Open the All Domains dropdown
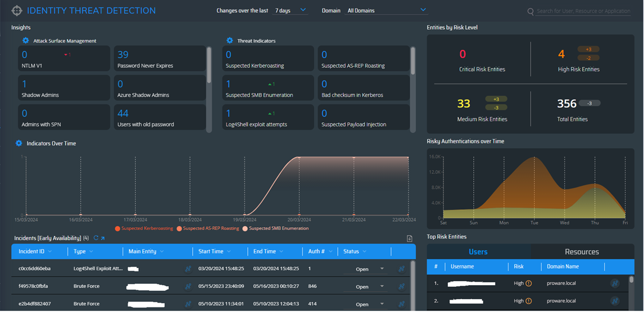Image resolution: width=644 pixels, height=312 pixels. pos(387,10)
